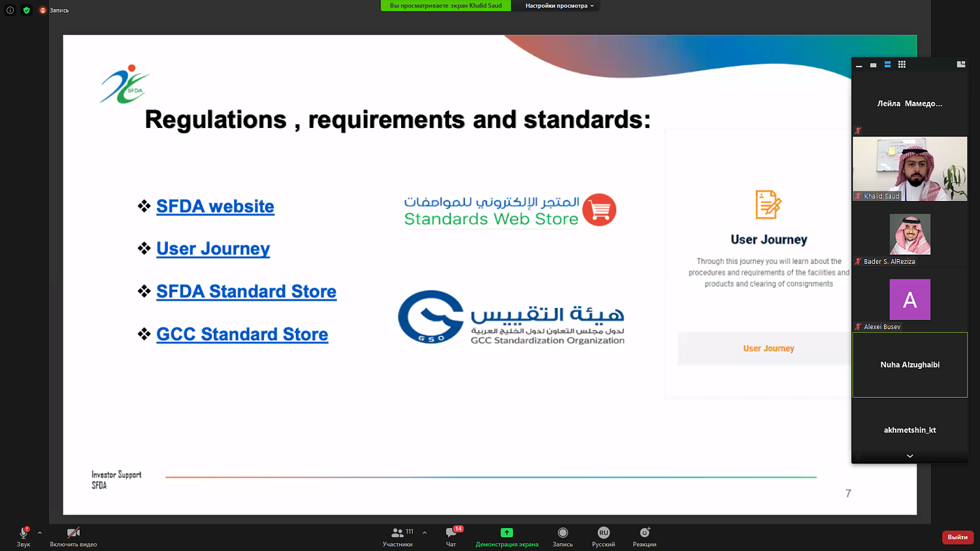
Task: Open meeting info icon at top left
Action: [x=10, y=10]
